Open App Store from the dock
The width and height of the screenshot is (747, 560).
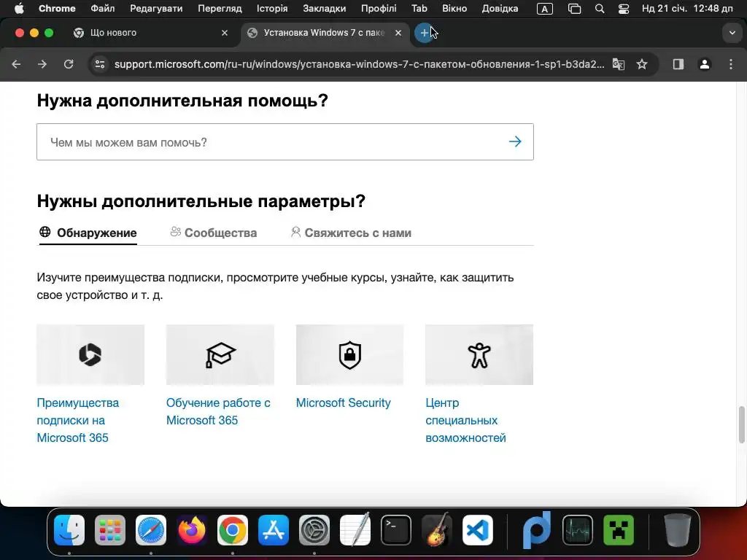coord(274,530)
